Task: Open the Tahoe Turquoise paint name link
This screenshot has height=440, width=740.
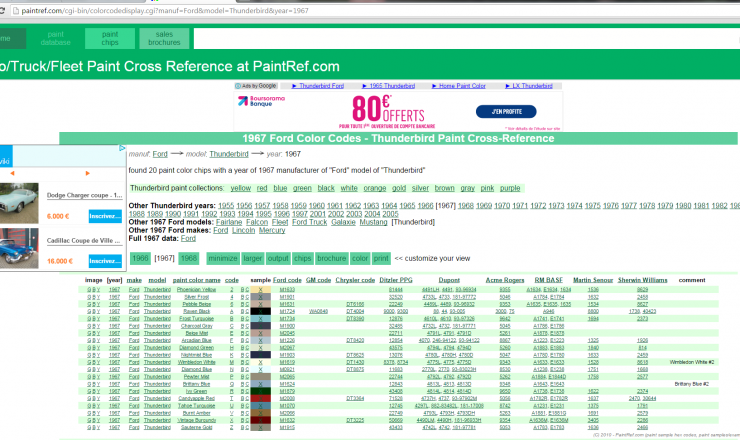Action: [196, 406]
